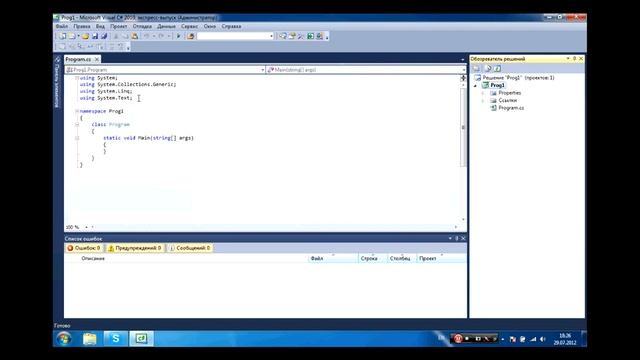The width and height of the screenshot is (640, 360).
Task: Click the Start Page toolbar icon
Action: coord(311,36)
